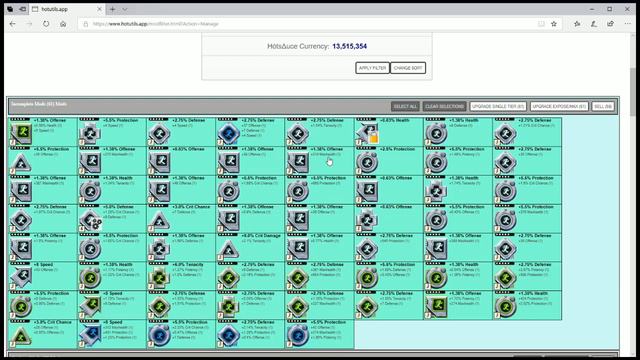Click the Apply Filter button
This screenshot has width=640, height=360.
coord(372,68)
